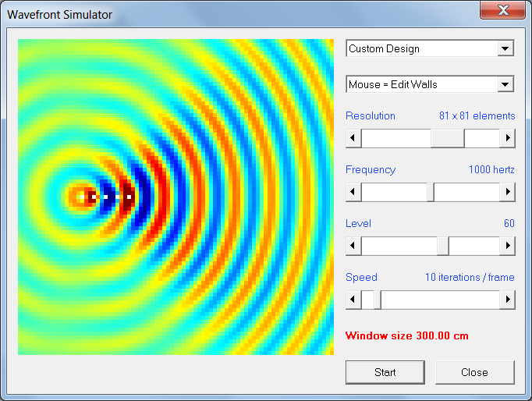Click the Frequency label

pos(371,169)
